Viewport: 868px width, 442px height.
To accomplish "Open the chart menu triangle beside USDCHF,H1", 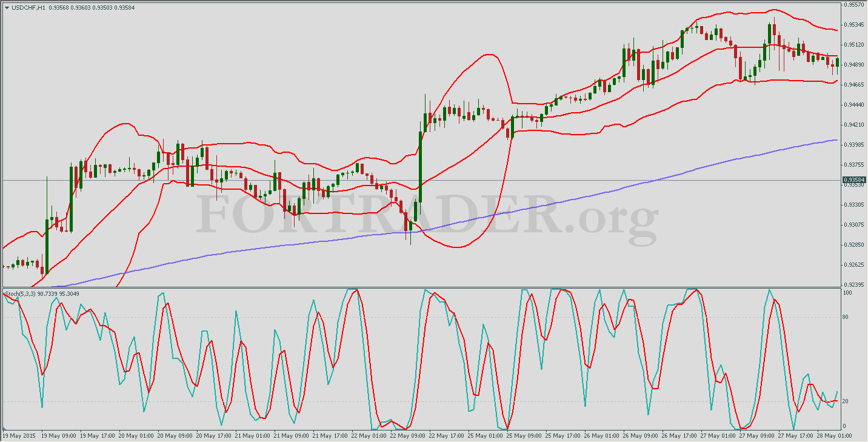I will click(x=7, y=7).
